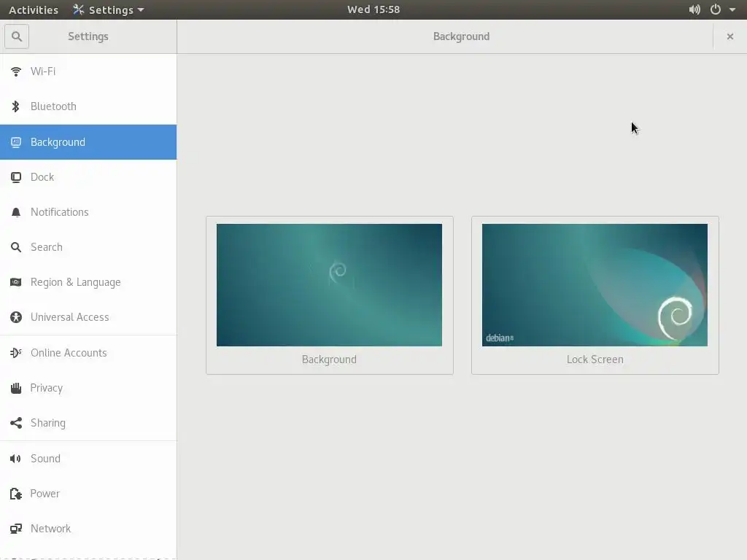Click the Background caption under wallpaper preview
747x560 pixels.
[329, 359]
